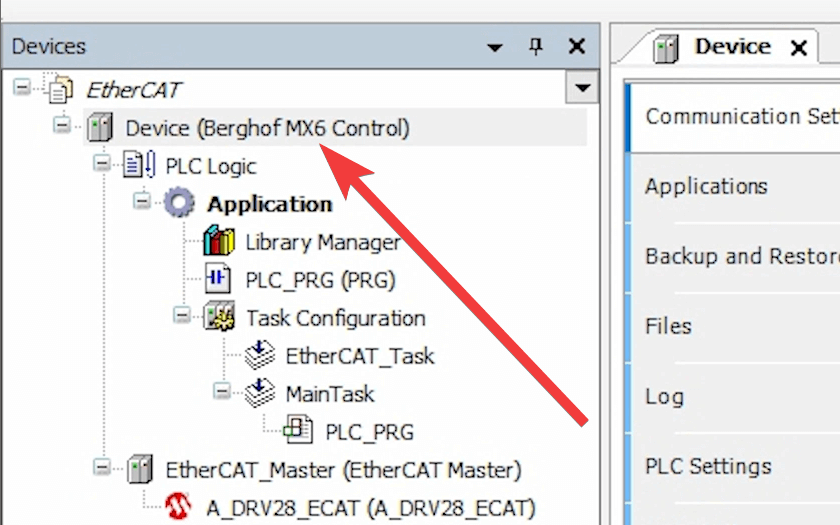Image resolution: width=840 pixels, height=525 pixels.
Task: Select A_DRV28_ECAT (A_DRV28_ECAT) entry
Action: coord(371,508)
